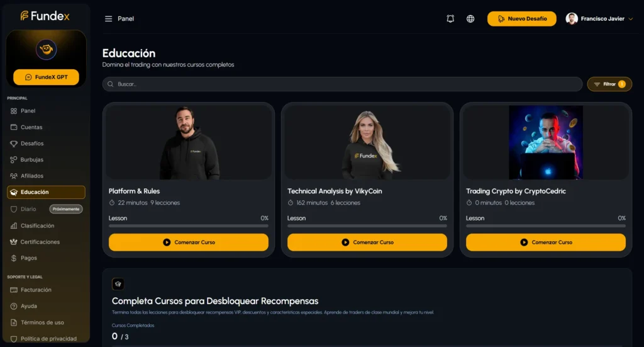Image resolution: width=644 pixels, height=347 pixels.
Task: Open Términos de uso link
Action: (x=42, y=322)
